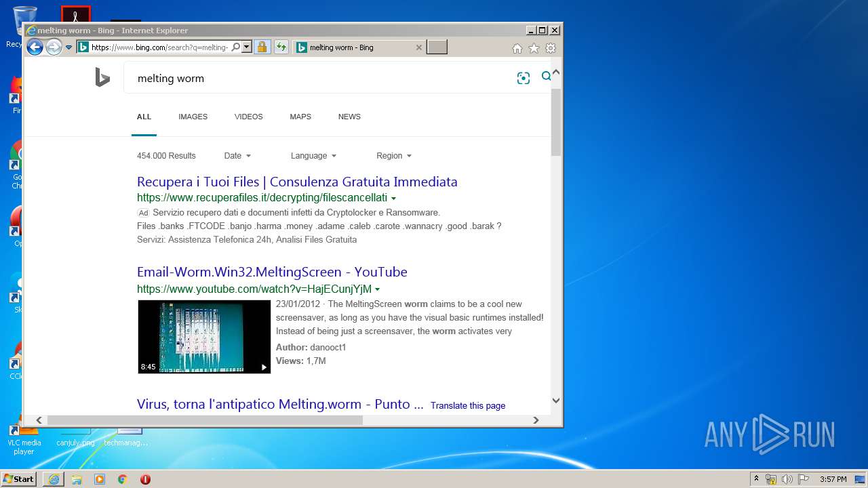Go back using the browser Back arrow

[35, 47]
